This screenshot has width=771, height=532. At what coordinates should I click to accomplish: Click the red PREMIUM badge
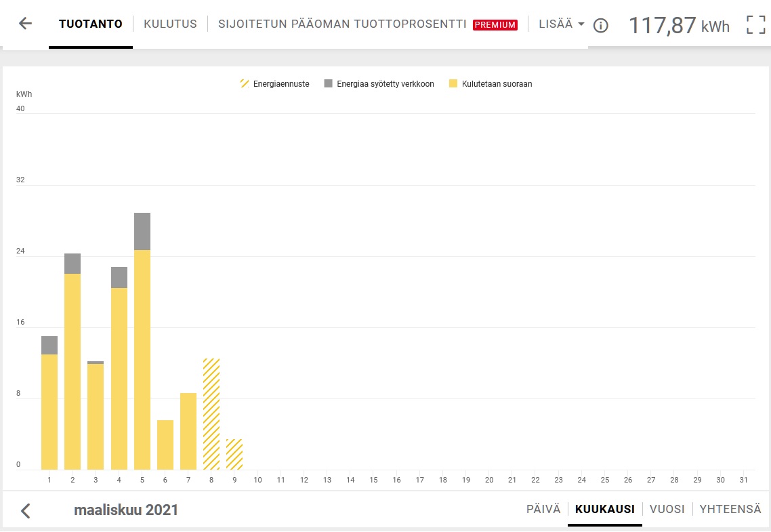click(x=495, y=24)
